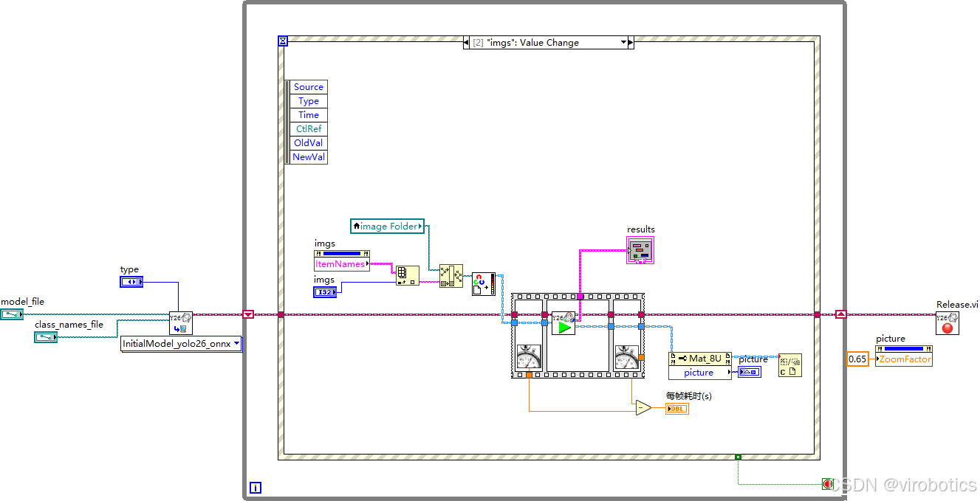Click the while loop stop condition terminal

click(x=827, y=484)
